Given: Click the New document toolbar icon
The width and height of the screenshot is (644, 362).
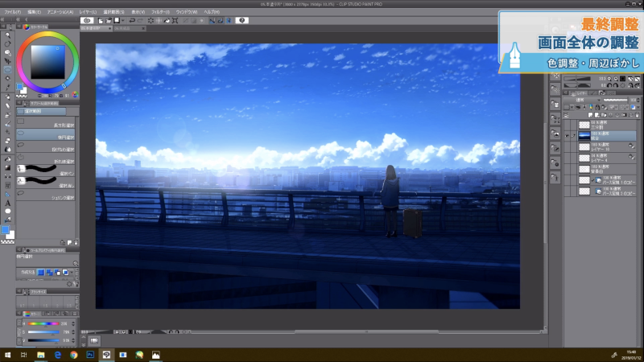Looking at the screenshot, I should click(x=101, y=20).
